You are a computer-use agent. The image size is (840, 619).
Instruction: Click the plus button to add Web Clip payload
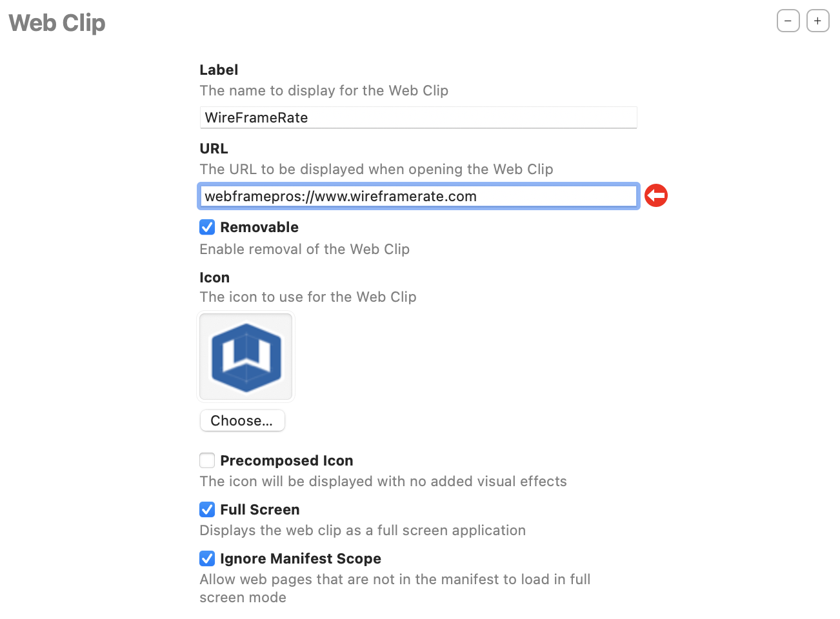click(x=817, y=21)
